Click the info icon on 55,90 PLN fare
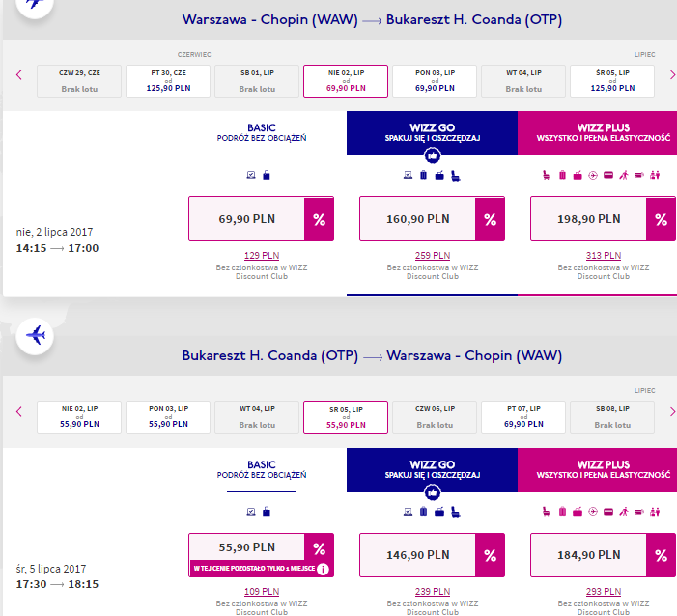The height and width of the screenshot is (616, 677). pyautogui.click(x=323, y=569)
